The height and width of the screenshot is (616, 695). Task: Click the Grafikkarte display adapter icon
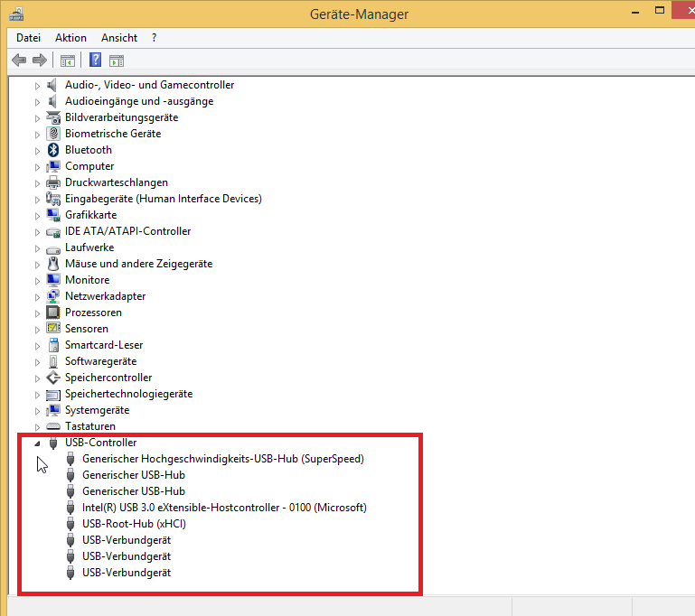coord(53,215)
